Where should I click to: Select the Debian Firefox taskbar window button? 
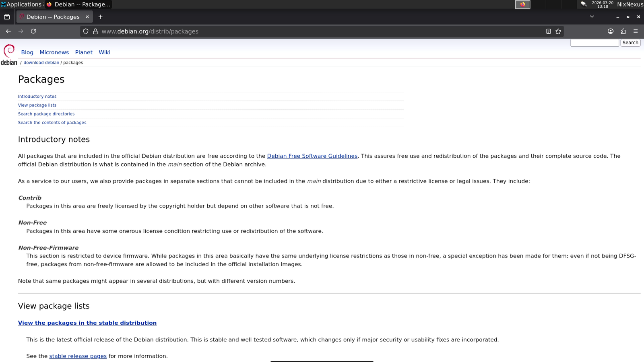click(78, 4)
